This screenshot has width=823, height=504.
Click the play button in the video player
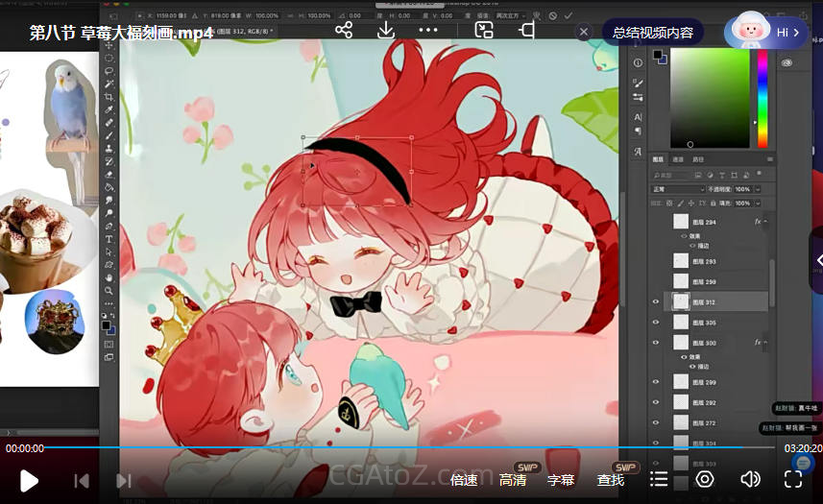tap(29, 480)
